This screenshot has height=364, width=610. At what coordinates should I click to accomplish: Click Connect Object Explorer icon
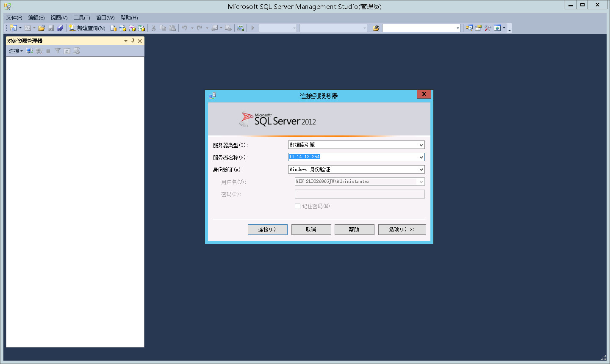[x=30, y=51]
